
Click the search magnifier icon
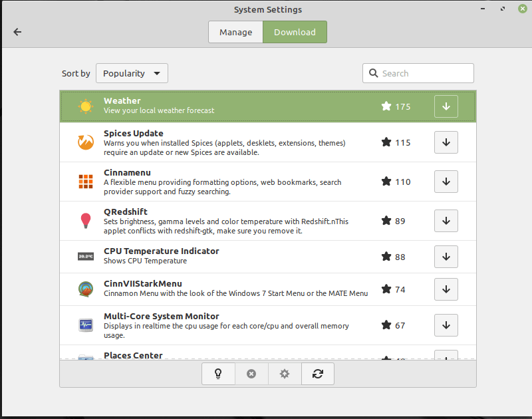[373, 73]
